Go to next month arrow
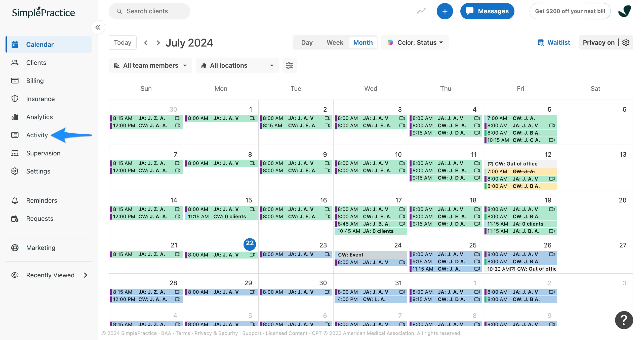The image size is (644, 340). point(158,43)
